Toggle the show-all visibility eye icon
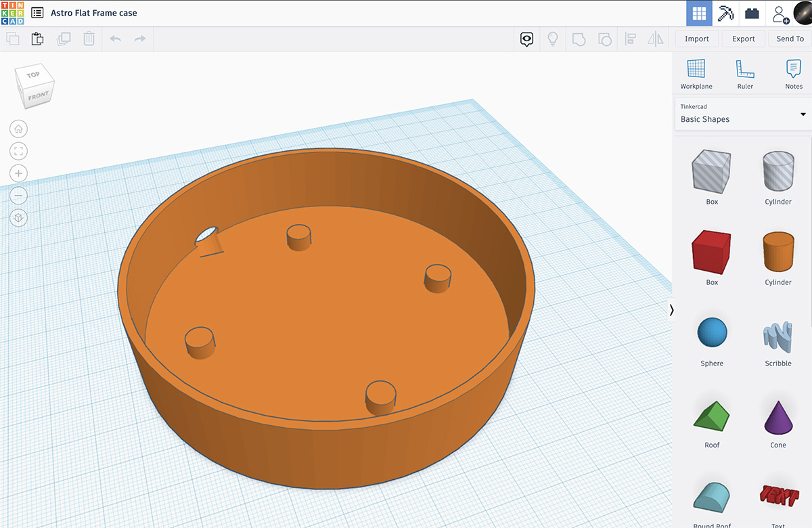This screenshot has height=528, width=812. [527, 39]
